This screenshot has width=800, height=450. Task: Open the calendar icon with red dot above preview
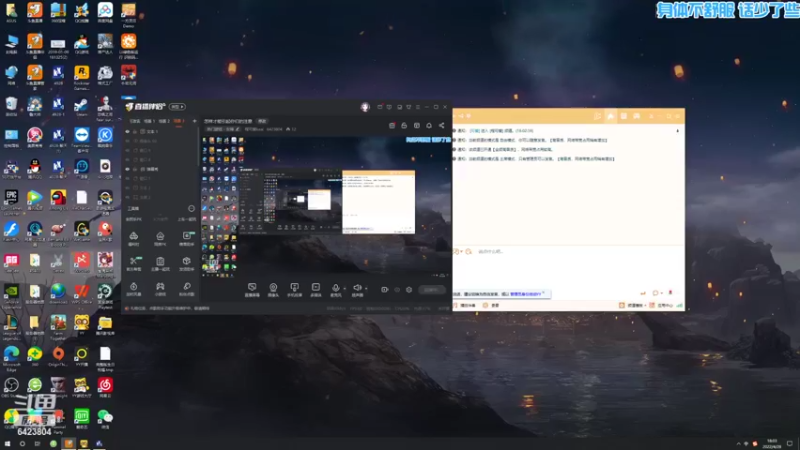(392, 126)
